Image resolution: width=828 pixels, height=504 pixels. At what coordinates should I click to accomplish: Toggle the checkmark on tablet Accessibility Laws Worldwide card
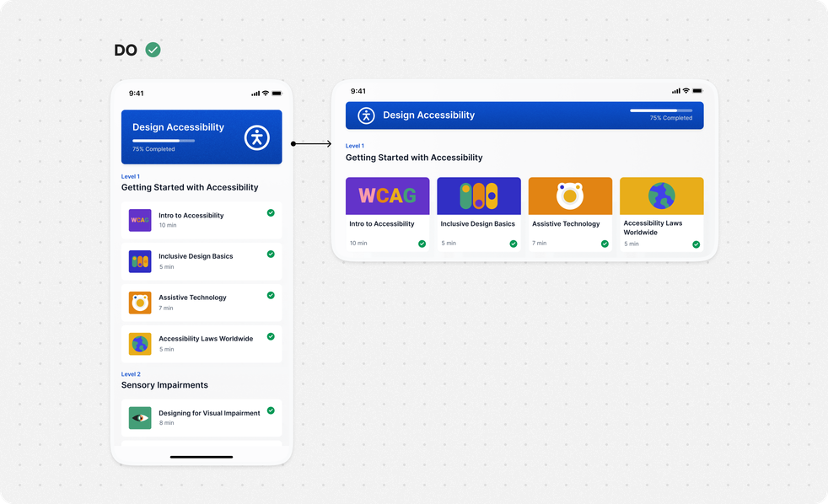696,244
